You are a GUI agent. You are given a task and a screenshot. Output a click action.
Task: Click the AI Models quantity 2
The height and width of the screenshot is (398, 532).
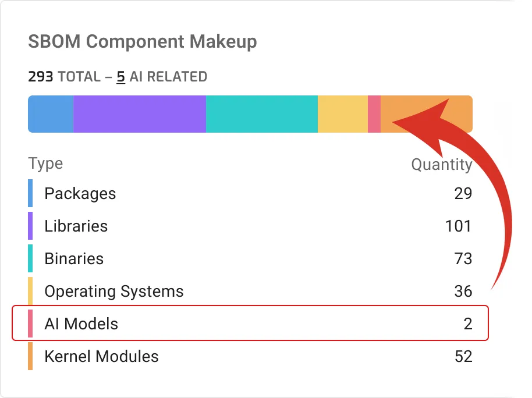tap(468, 324)
